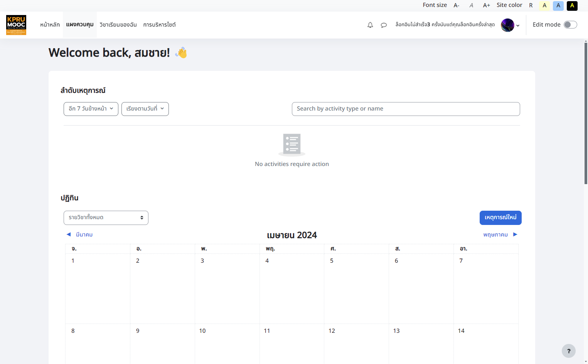The width and height of the screenshot is (588, 364).
Task: Click calendar day 4
Action: tap(267, 261)
